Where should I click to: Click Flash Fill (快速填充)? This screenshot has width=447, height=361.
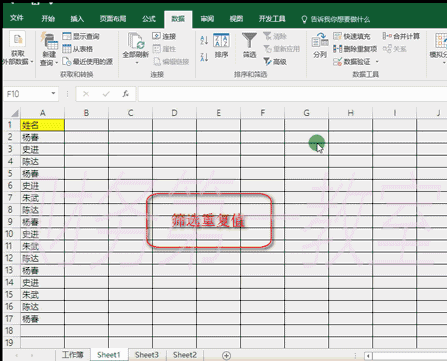click(x=352, y=36)
